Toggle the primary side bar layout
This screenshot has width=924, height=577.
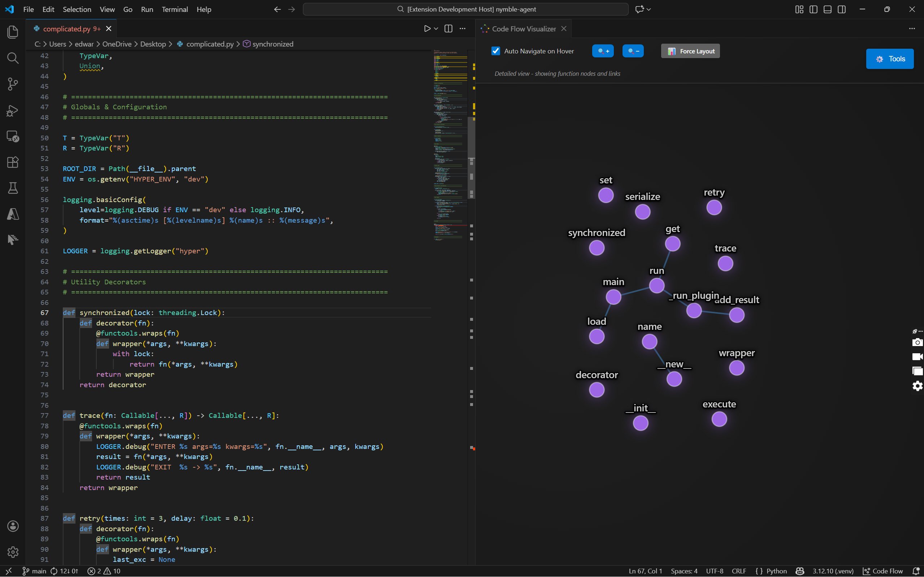point(813,9)
